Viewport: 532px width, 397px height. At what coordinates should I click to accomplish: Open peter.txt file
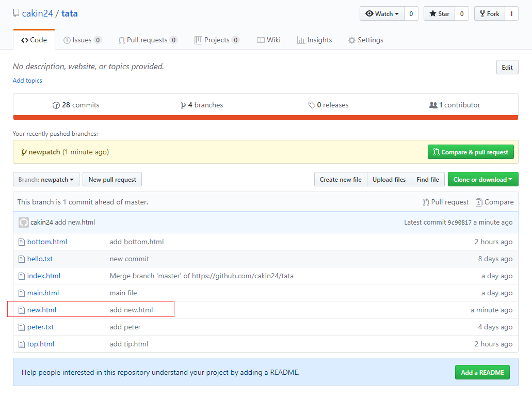(40, 327)
